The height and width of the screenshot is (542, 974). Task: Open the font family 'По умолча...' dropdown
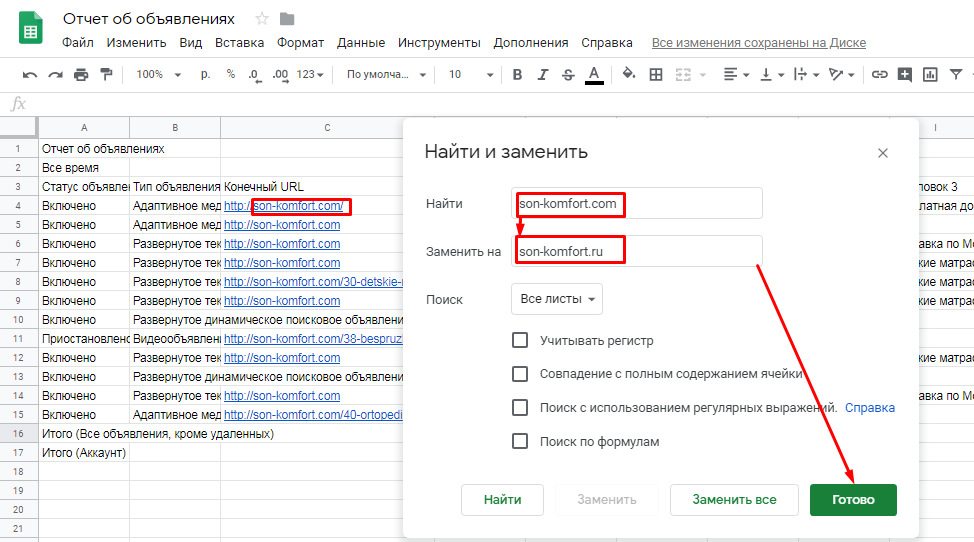pos(386,74)
